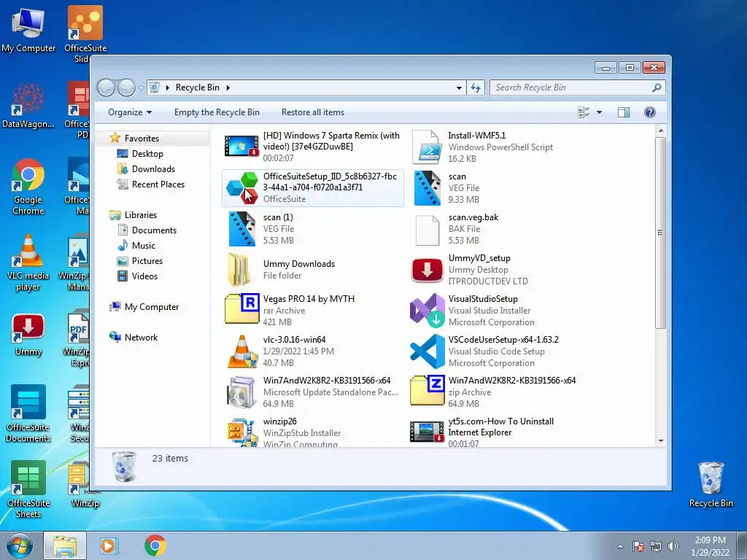Select the OfficeSuite Sheets desktop shortcut
Viewport: 747px width, 560px height.
[x=28, y=489]
